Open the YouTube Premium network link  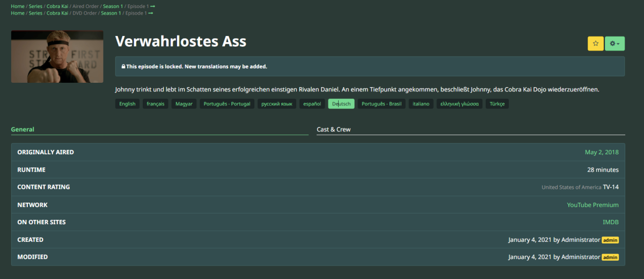(x=592, y=205)
